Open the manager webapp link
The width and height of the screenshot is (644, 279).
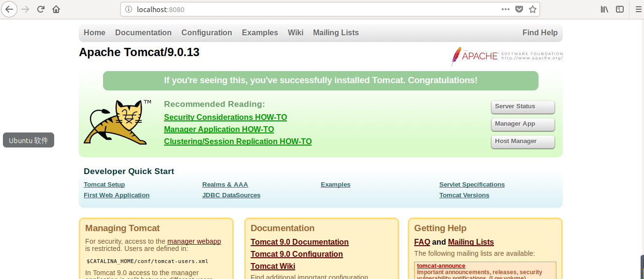point(194,241)
